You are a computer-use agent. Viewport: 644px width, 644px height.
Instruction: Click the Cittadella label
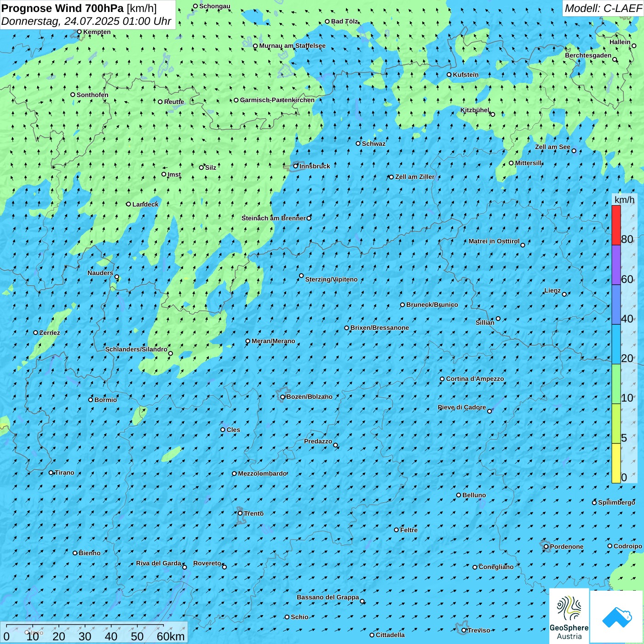tap(390, 635)
